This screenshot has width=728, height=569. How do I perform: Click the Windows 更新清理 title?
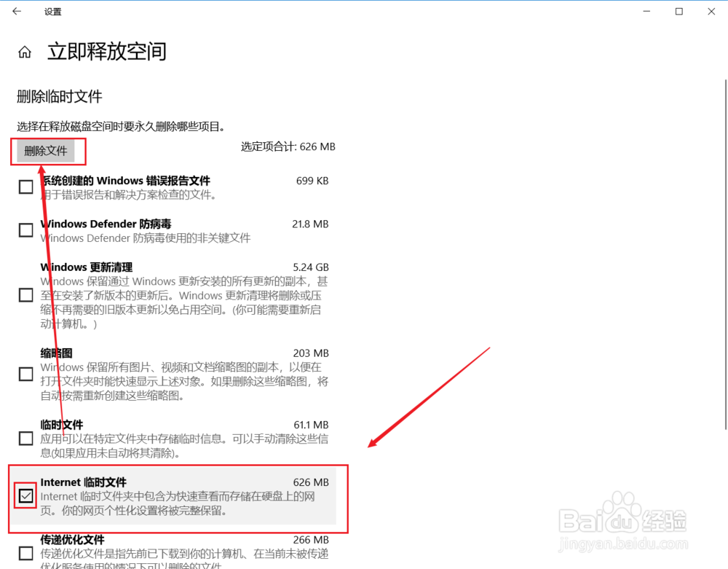click(87, 267)
